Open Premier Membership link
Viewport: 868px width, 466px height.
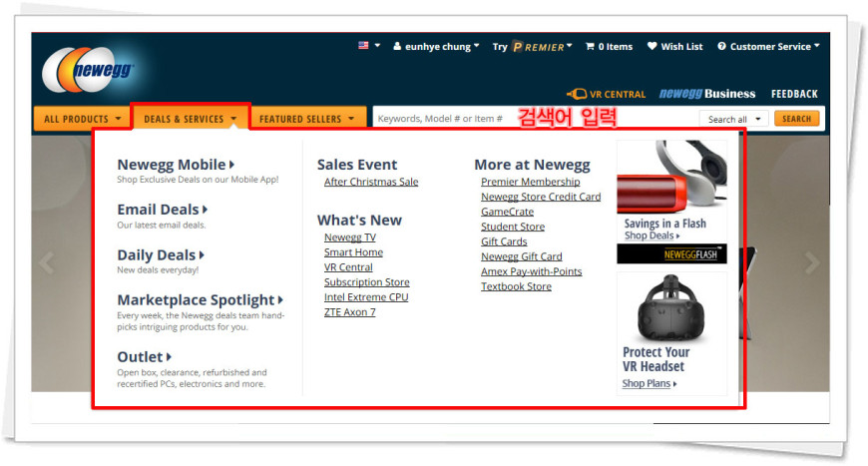tap(531, 182)
